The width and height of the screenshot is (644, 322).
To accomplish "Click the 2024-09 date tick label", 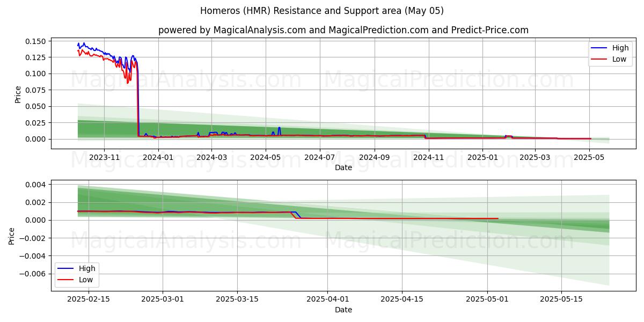I will (375, 157).
